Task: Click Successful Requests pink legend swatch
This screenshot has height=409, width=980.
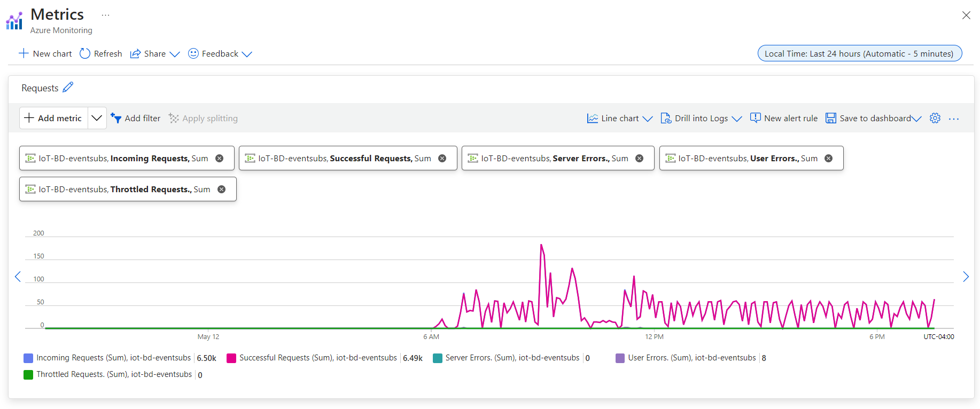Action: point(231,358)
